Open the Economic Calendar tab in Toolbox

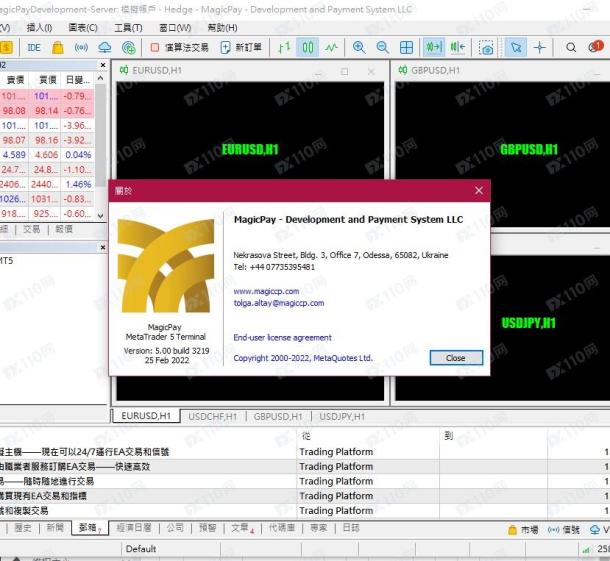pos(134,528)
